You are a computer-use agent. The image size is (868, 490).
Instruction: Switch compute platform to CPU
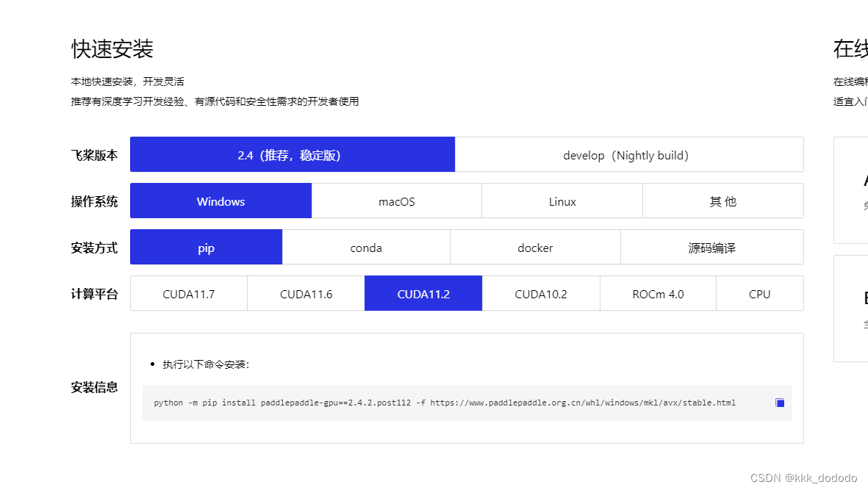759,294
